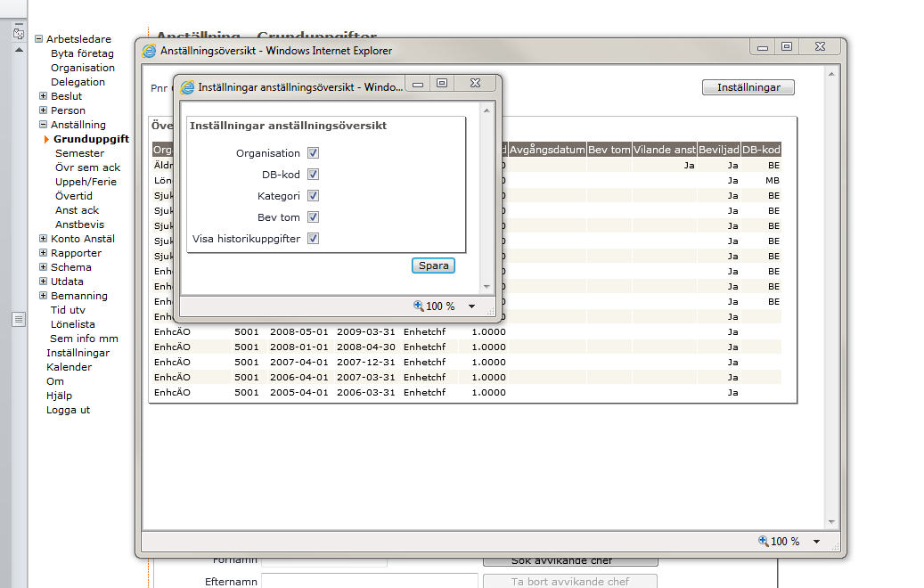Screen dimensions: 924x588
Task: Open Övertid in sidebar
Action: tap(74, 196)
